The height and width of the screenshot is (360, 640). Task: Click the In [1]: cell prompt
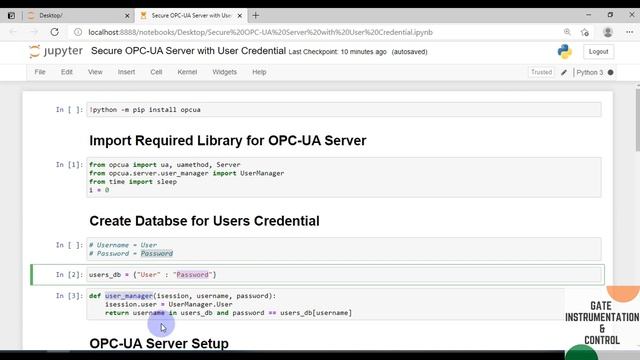[69, 164]
